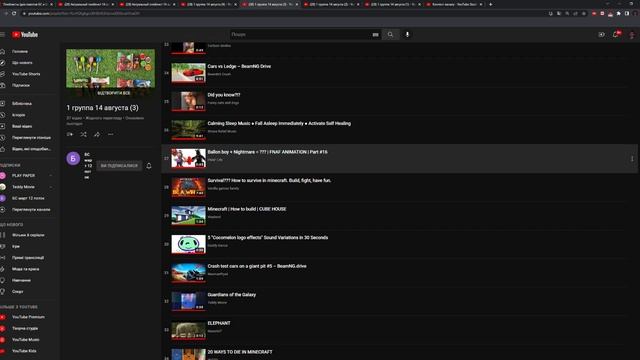Open the on-screen keyboard icon in search box

click(375, 35)
